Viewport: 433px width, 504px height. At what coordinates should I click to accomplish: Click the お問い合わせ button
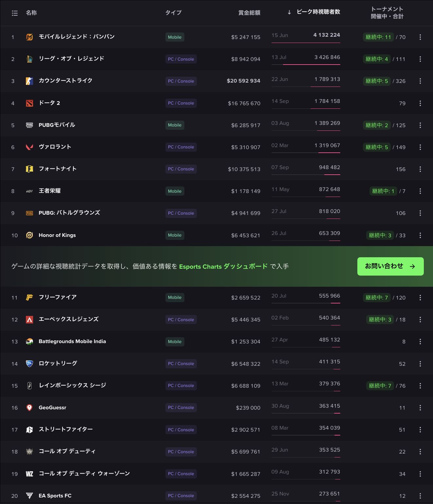tap(390, 266)
